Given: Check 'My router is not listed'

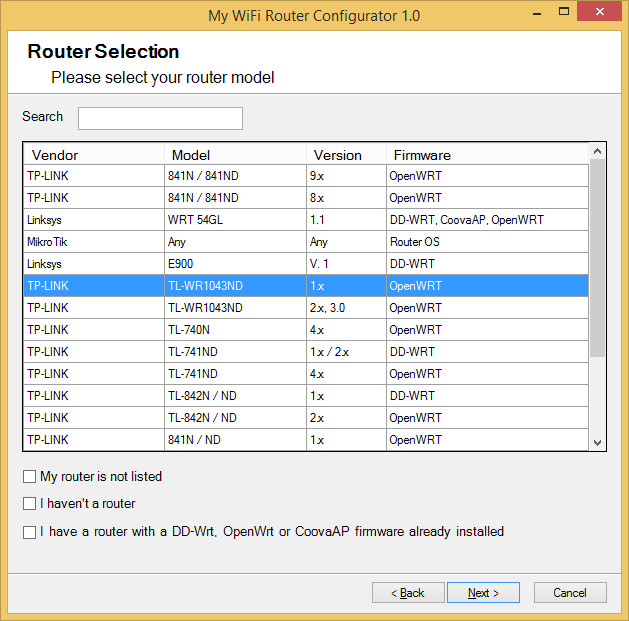Looking at the screenshot, I should point(29,477).
